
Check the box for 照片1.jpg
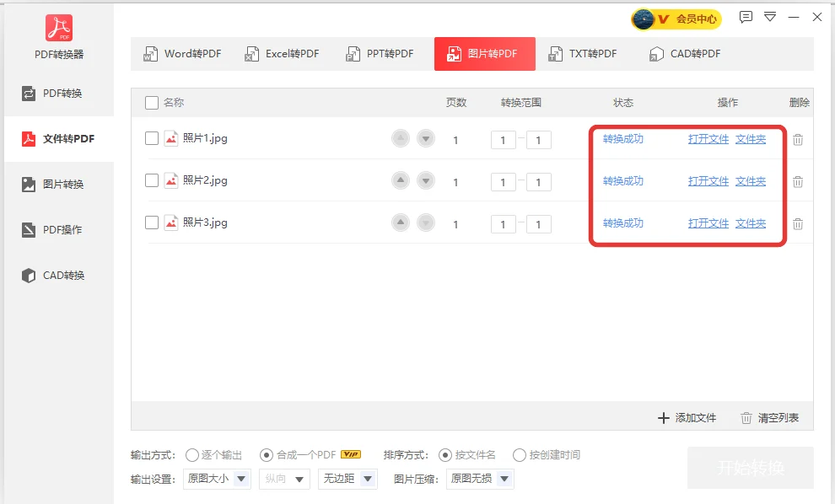(x=152, y=138)
